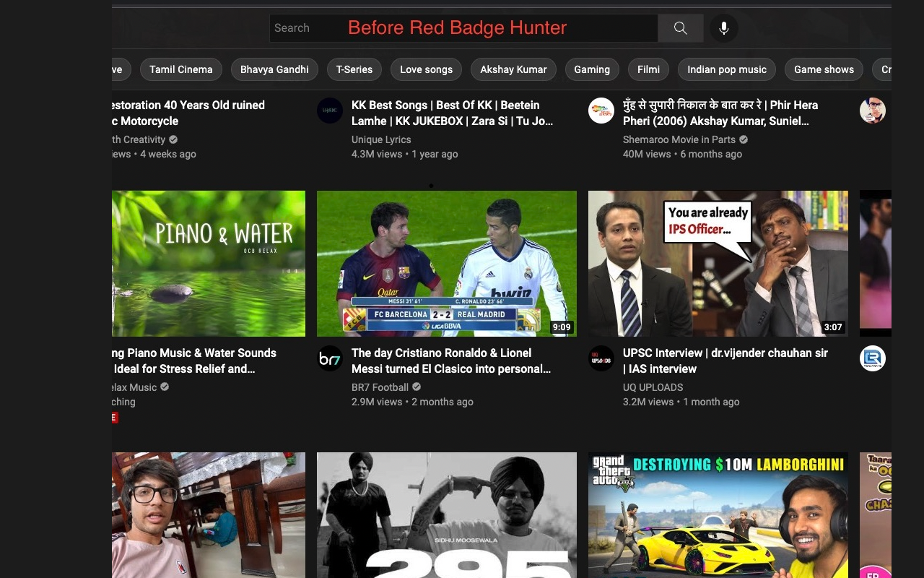The height and width of the screenshot is (578, 924).
Task: Select the Filmi filter chip
Action: (x=648, y=69)
